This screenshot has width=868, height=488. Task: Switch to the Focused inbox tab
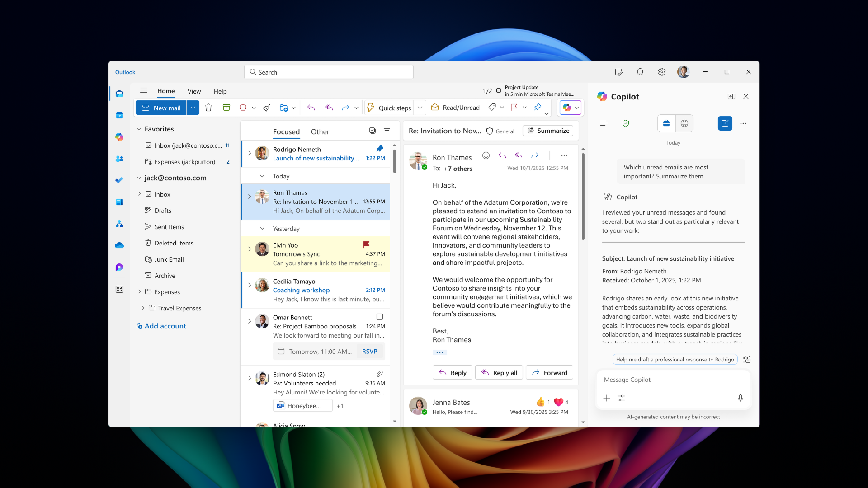[286, 131]
